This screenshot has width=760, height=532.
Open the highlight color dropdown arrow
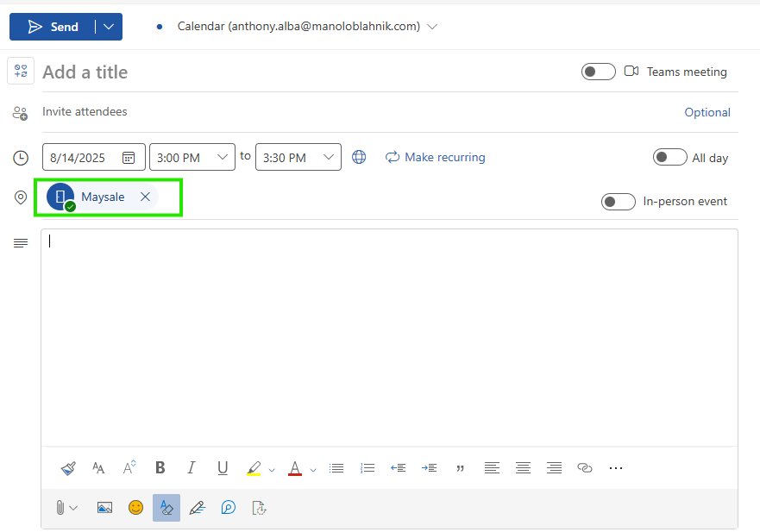click(272, 470)
